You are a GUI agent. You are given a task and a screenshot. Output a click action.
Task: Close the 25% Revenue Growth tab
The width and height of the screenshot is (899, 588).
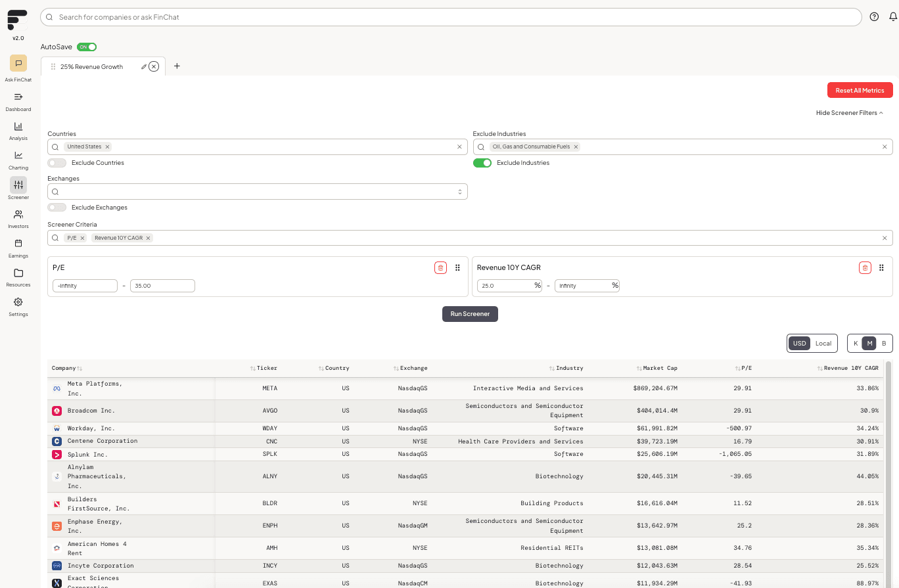[154, 66]
